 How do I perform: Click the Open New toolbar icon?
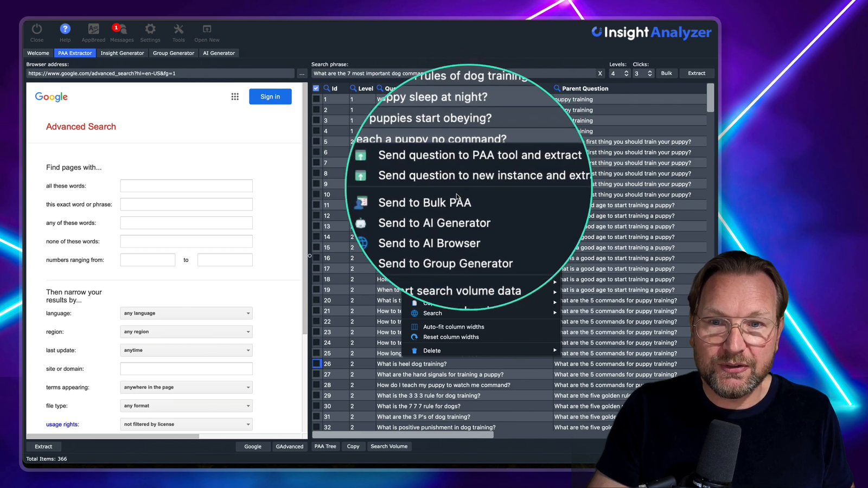tap(207, 29)
